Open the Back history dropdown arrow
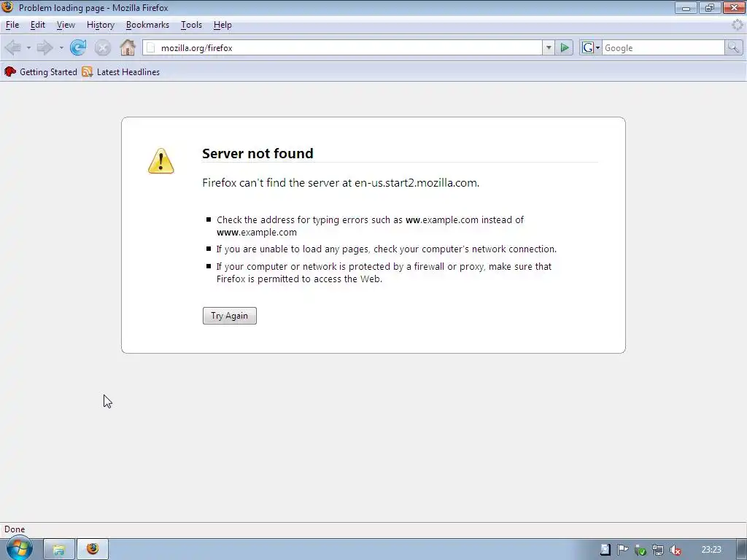The image size is (747, 560). point(28,47)
